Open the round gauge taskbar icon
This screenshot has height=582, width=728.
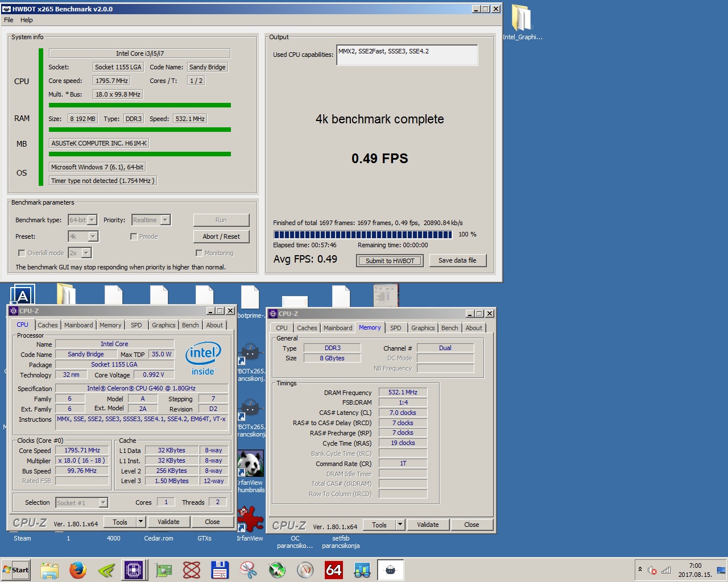(x=305, y=570)
